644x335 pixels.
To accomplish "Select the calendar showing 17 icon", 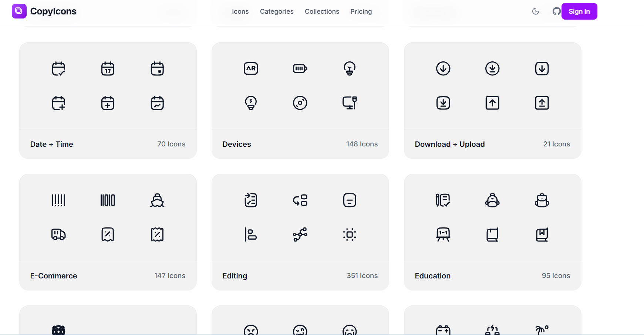I will pos(108,68).
